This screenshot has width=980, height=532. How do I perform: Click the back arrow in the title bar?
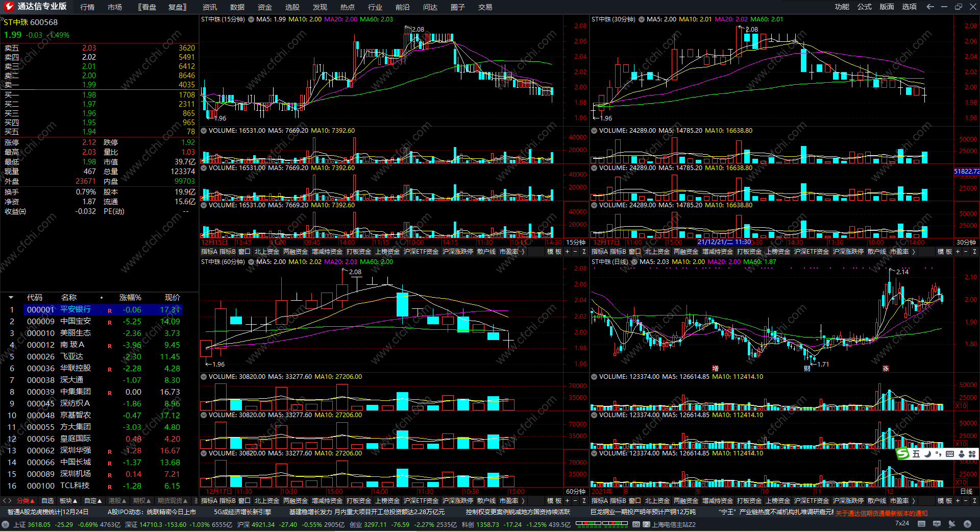(x=930, y=7)
